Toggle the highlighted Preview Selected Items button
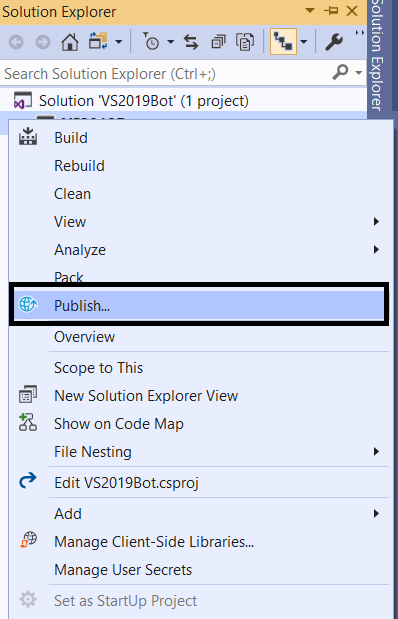The image size is (398, 619). pyautogui.click(x=283, y=41)
